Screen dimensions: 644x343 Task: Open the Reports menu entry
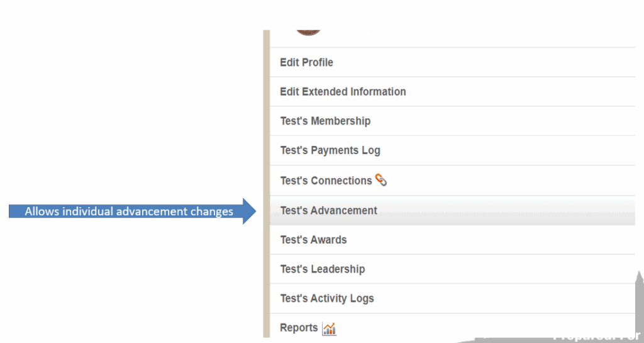[x=299, y=328]
